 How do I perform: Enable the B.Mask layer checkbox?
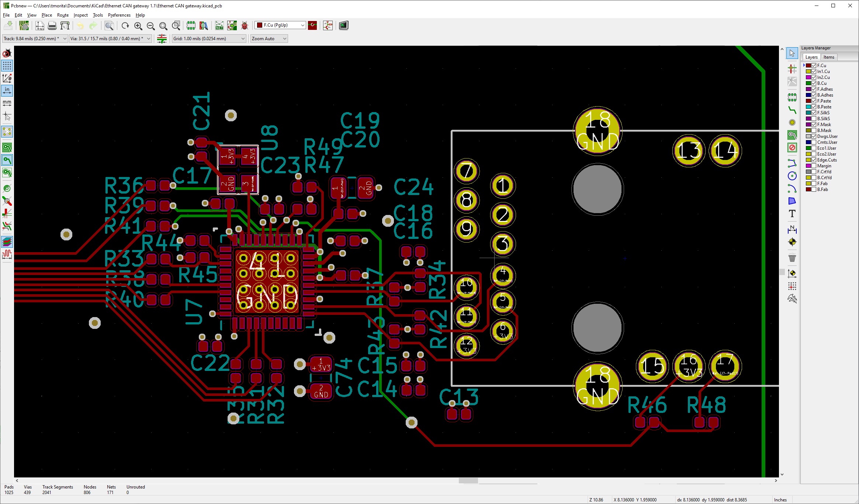814,131
